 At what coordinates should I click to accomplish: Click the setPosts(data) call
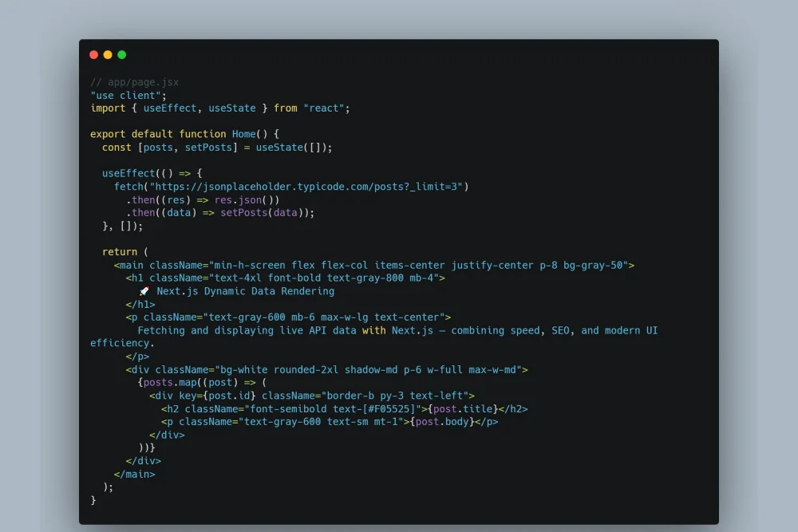pos(267,213)
